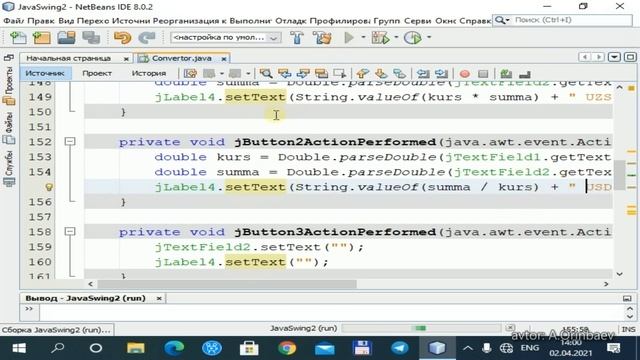Click the red Start Macro Recording icon
The width and height of the screenshot is (640, 360).
[464, 73]
